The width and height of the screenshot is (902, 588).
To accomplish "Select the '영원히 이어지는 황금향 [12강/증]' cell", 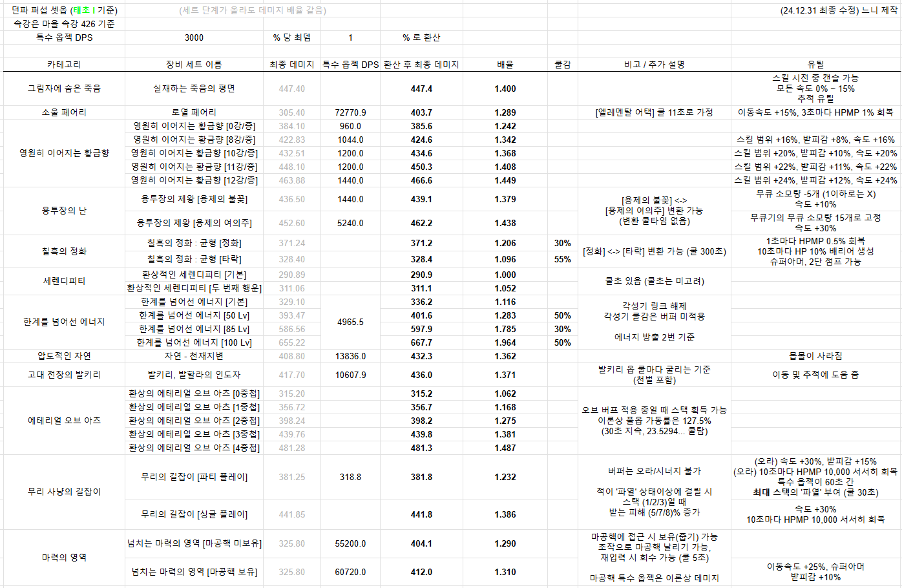I will point(194,180).
